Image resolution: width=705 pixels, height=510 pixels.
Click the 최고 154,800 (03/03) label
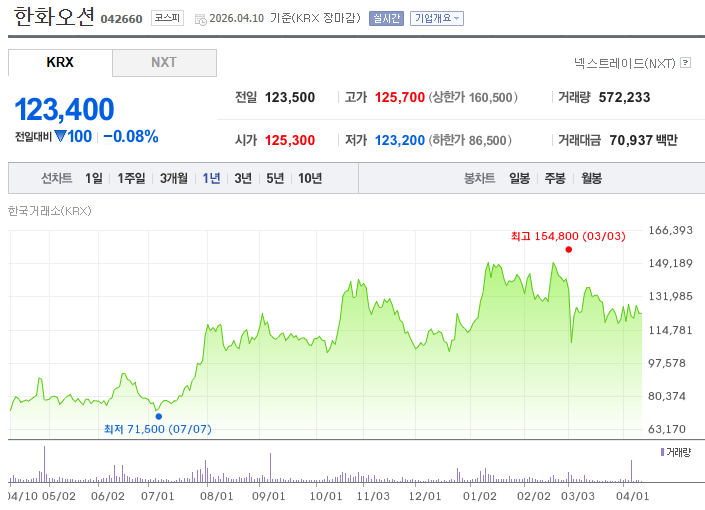(x=568, y=236)
